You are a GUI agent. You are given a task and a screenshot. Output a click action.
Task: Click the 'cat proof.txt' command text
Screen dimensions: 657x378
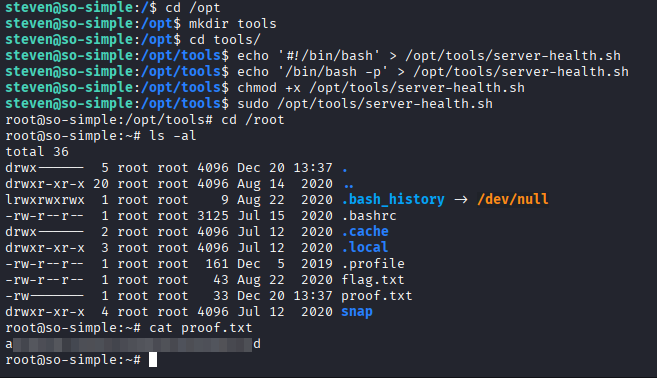point(201,327)
